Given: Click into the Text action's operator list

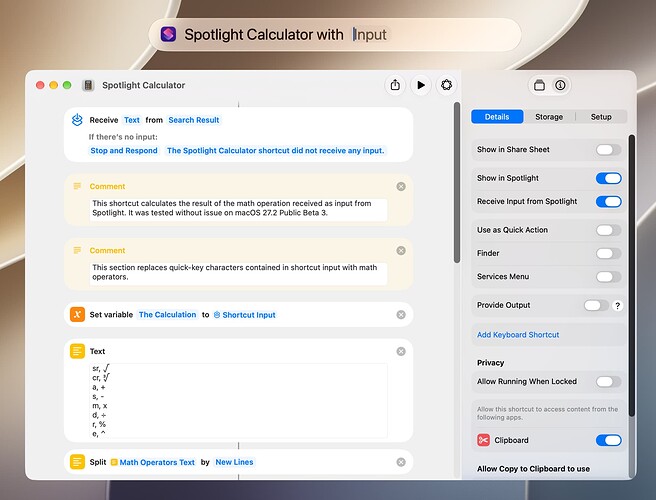Looking at the screenshot, I should (x=238, y=400).
